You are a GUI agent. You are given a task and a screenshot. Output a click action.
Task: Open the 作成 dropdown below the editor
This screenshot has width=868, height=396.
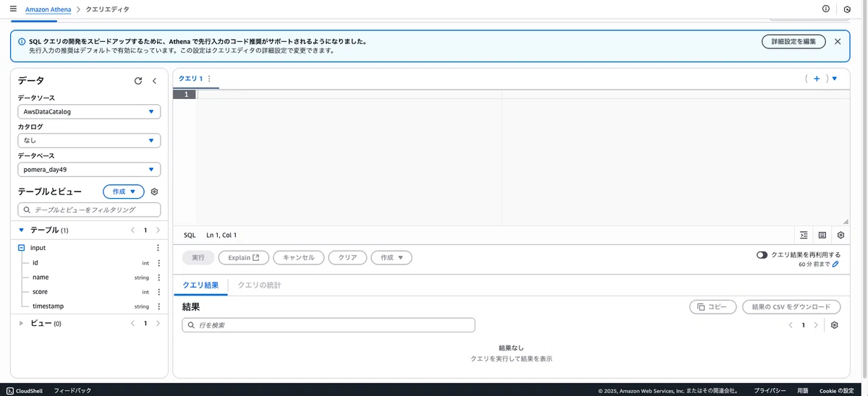click(x=391, y=257)
